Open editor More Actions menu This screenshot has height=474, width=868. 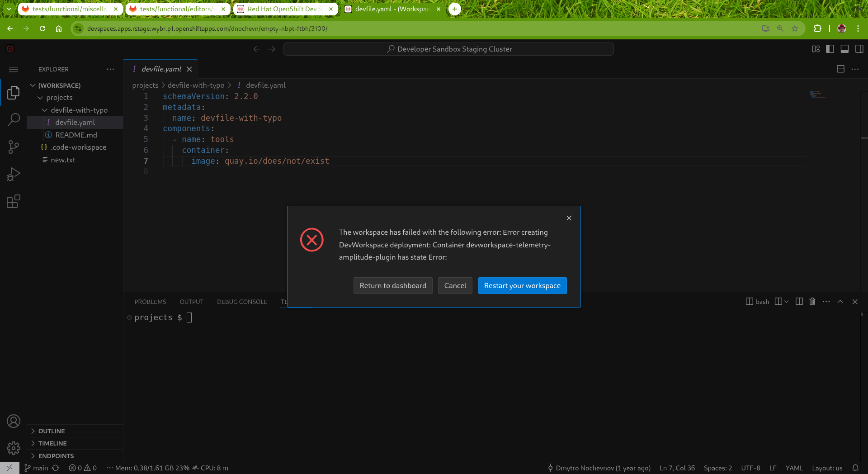pos(855,69)
